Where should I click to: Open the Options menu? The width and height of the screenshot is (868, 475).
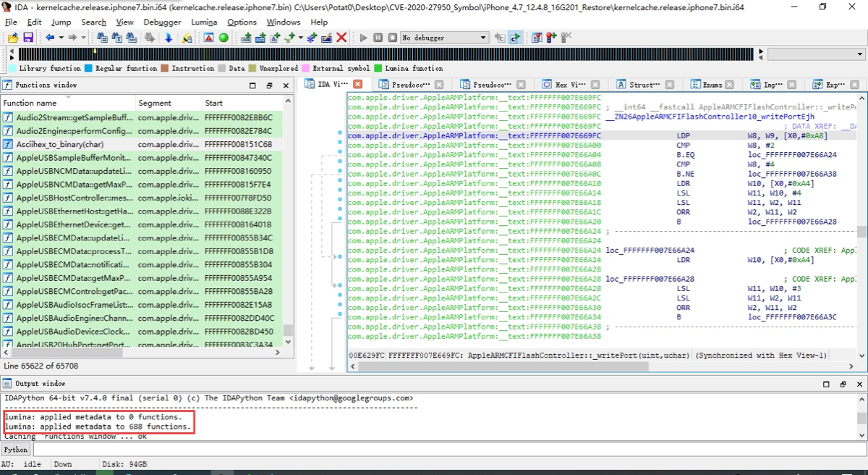242,22
